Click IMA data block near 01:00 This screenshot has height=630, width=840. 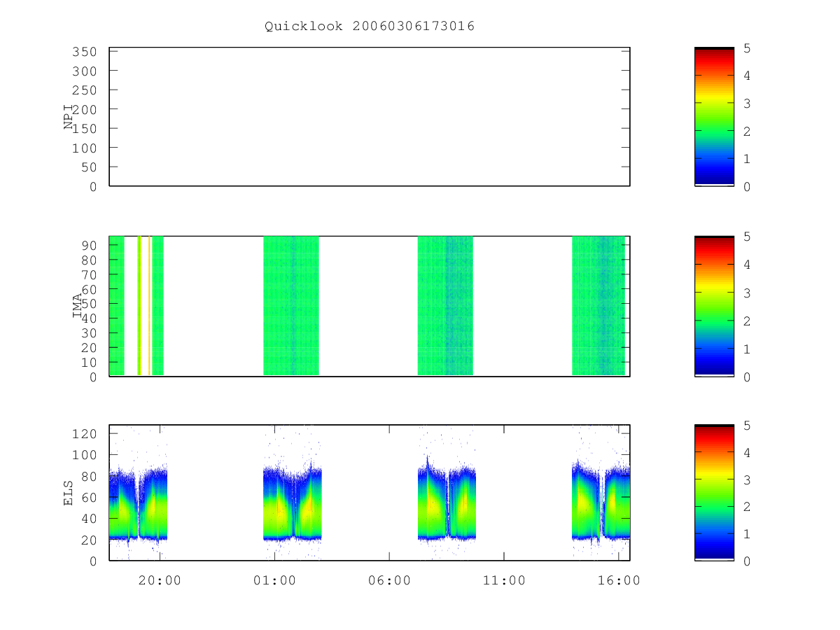[291, 306]
